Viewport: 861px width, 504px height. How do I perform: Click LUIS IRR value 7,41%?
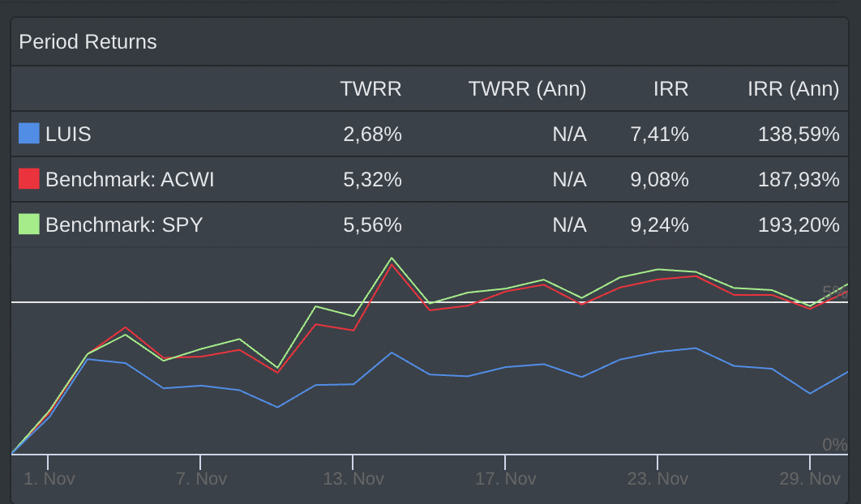pos(659,134)
